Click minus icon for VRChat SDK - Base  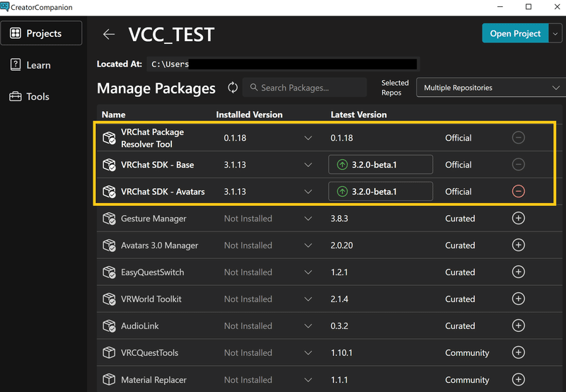(519, 165)
